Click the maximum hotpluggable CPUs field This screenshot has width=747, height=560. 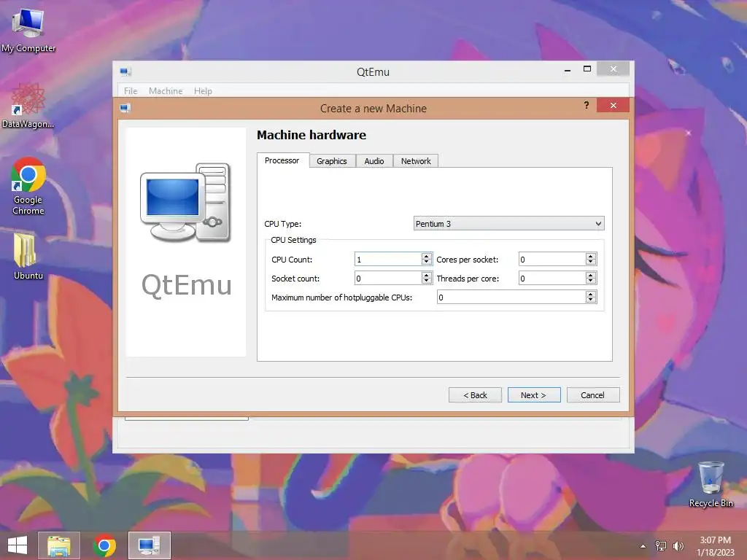click(511, 297)
